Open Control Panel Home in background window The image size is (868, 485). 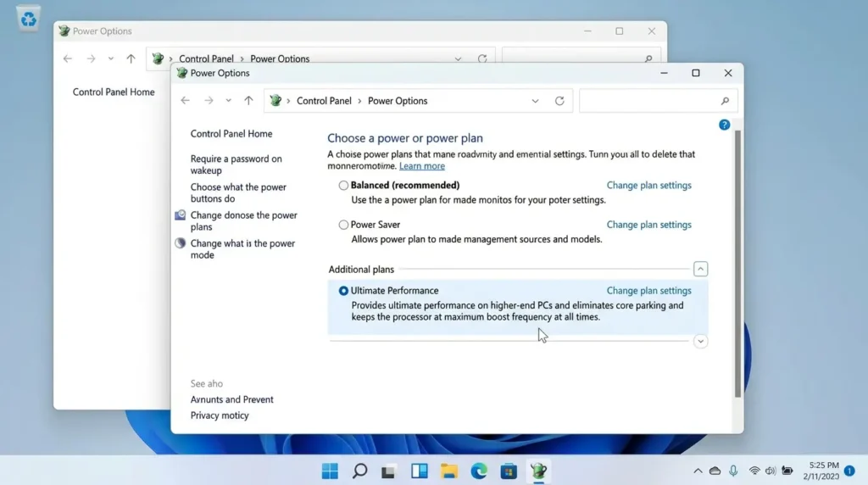114,92
